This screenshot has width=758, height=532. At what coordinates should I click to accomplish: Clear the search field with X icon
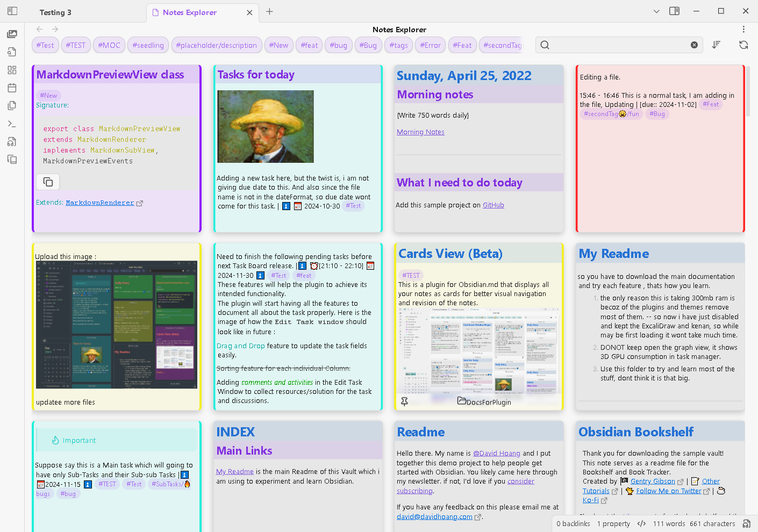click(694, 45)
